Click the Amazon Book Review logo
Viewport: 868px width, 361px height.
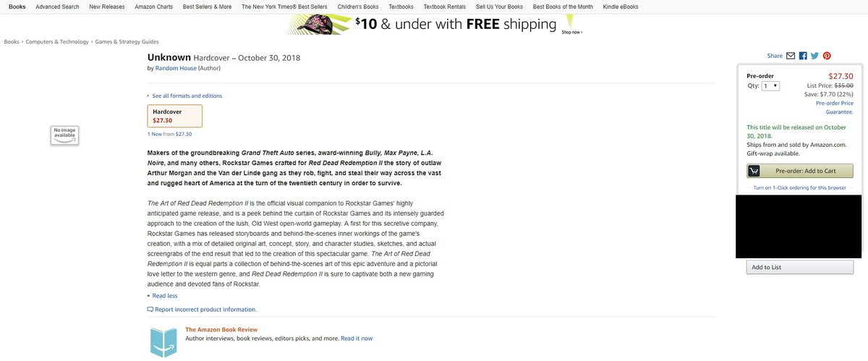163,341
